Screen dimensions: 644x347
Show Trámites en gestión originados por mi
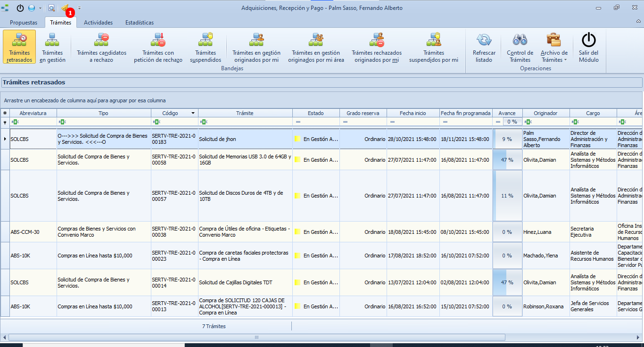256,47
